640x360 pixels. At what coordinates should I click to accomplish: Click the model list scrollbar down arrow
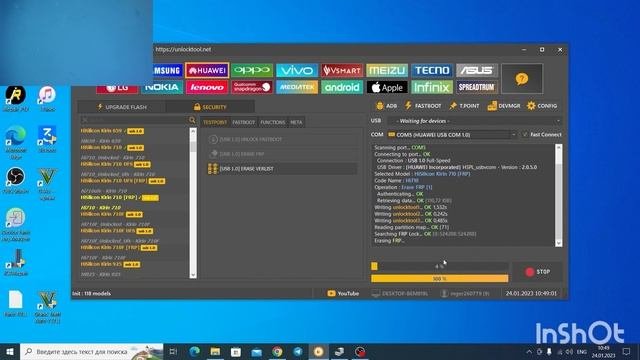tap(193, 275)
